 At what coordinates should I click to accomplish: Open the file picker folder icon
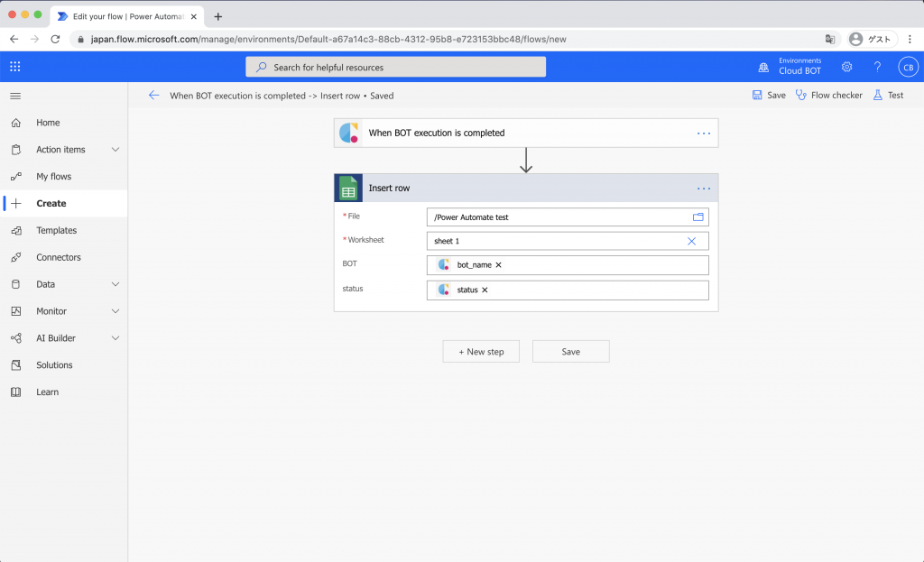click(698, 217)
